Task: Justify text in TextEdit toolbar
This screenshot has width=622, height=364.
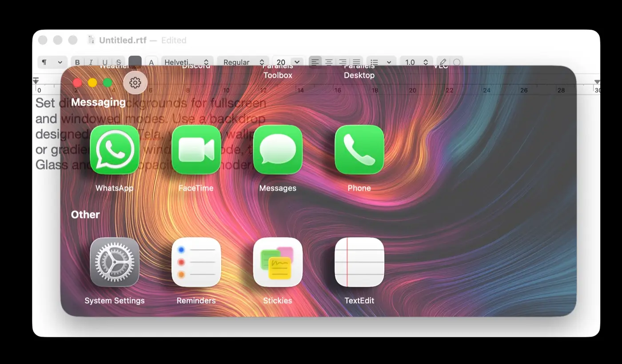Action: pyautogui.click(x=356, y=62)
